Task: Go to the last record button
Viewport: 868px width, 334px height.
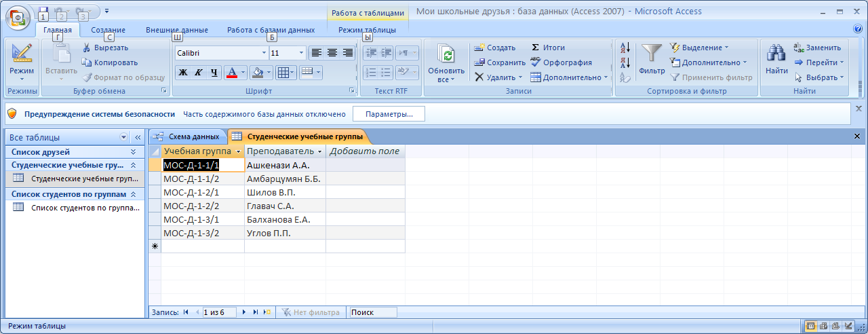Action: (256, 312)
